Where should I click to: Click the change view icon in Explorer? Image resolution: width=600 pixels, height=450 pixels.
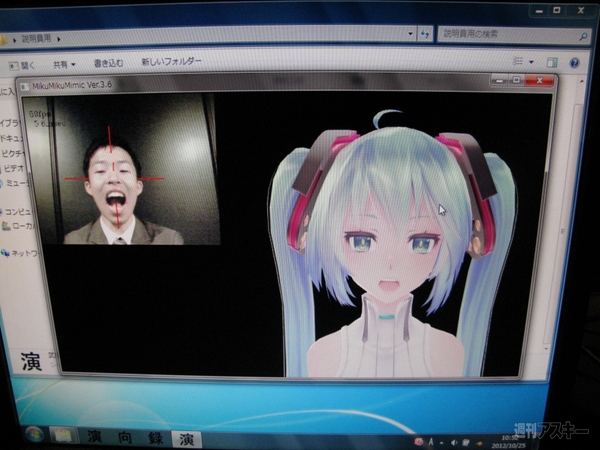pos(518,61)
